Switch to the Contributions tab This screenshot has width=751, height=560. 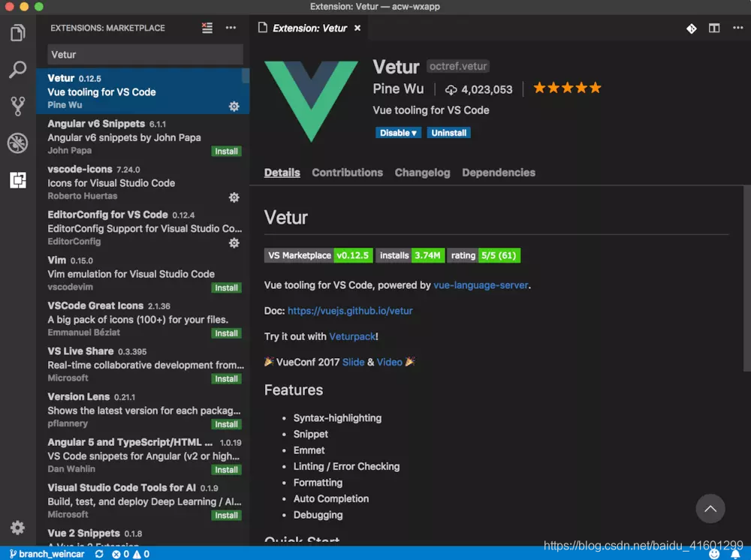tap(347, 173)
